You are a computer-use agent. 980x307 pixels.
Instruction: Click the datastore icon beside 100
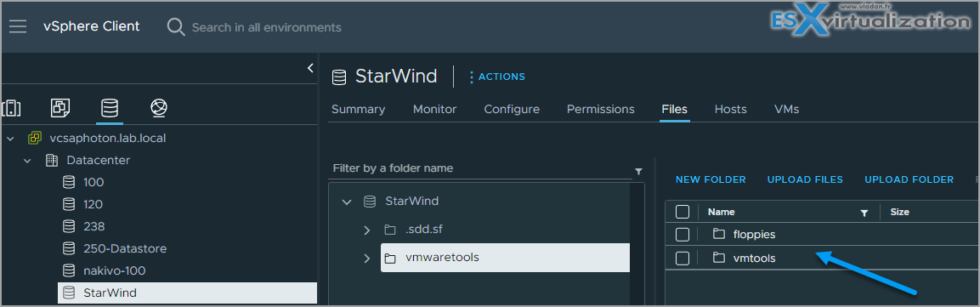point(69,183)
